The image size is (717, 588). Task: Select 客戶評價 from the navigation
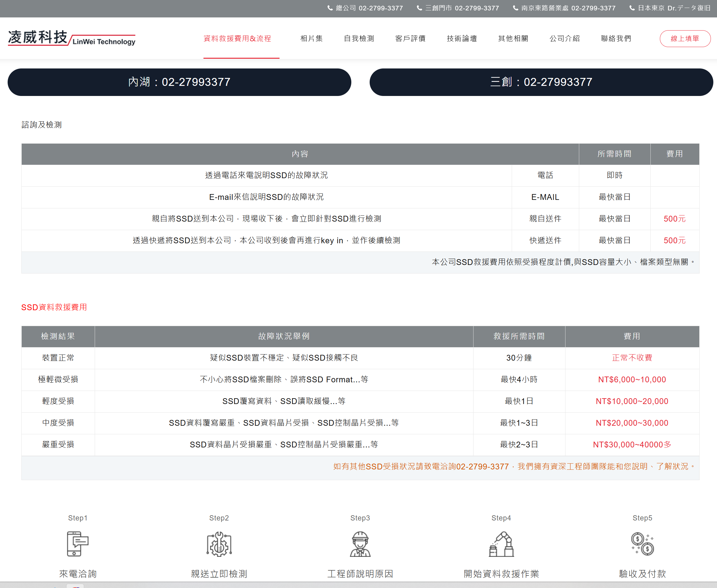coord(410,39)
